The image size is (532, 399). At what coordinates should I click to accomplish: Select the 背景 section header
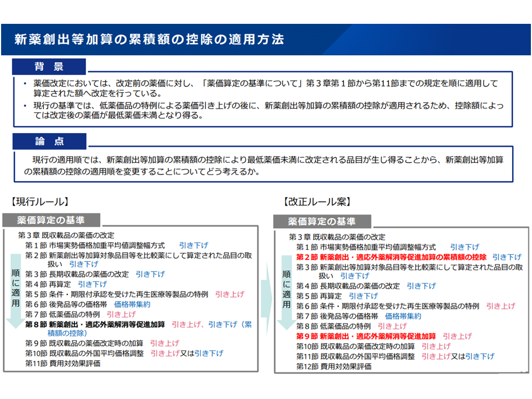pyautogui.click(x=49, y=67)
